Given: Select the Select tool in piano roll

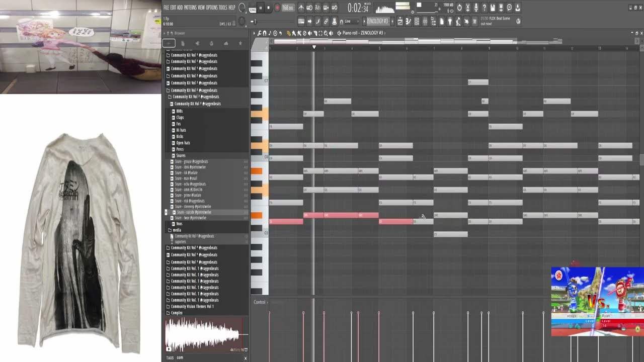Looking at the screenshot, I should point(320,33).
